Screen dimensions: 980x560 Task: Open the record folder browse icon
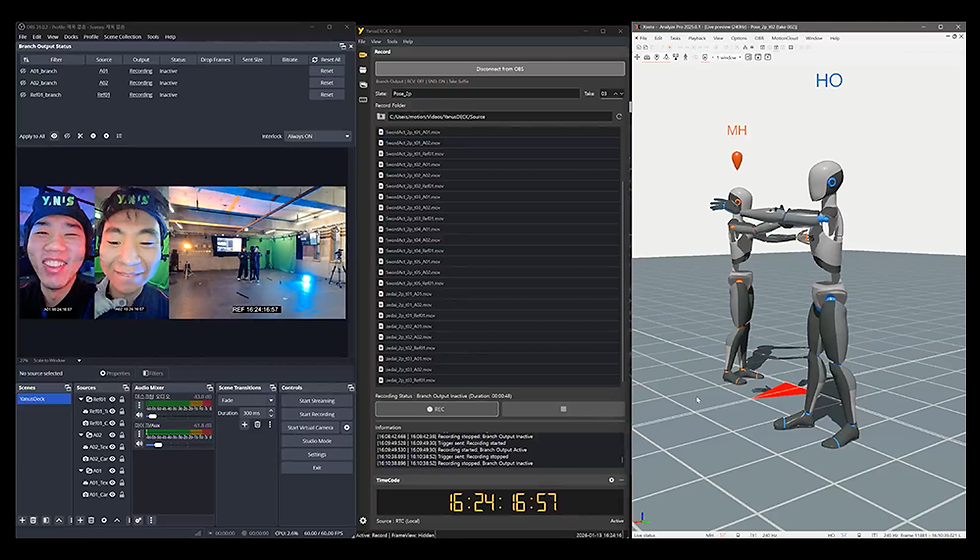click(x=381, y=116)
